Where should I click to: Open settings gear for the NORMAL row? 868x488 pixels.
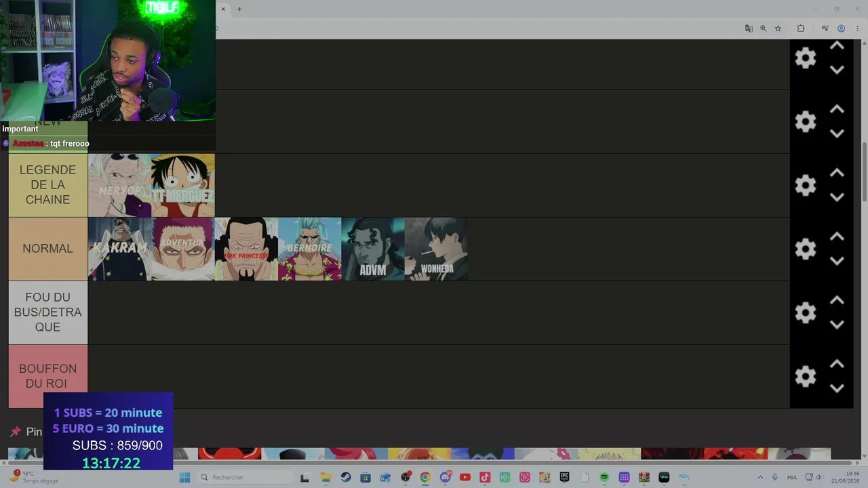[x=806, y=249]
